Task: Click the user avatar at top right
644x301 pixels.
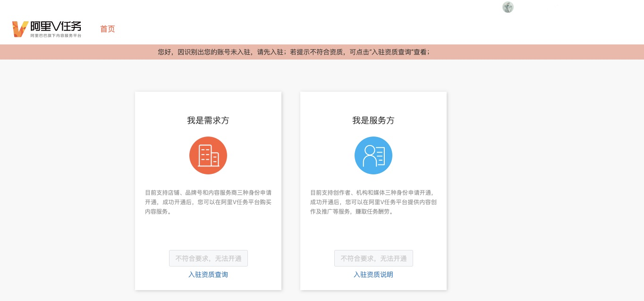Action: [x=508, y=7]
